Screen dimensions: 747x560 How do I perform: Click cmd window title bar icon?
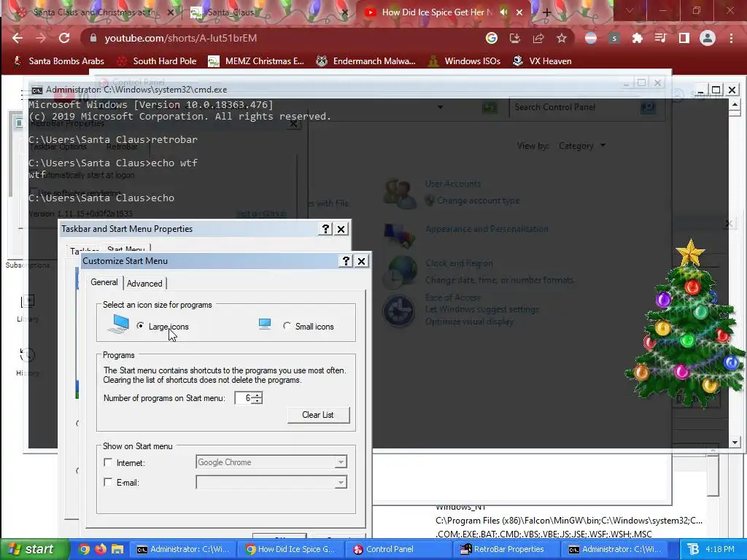pyautogui.click(x=36, y=90)
